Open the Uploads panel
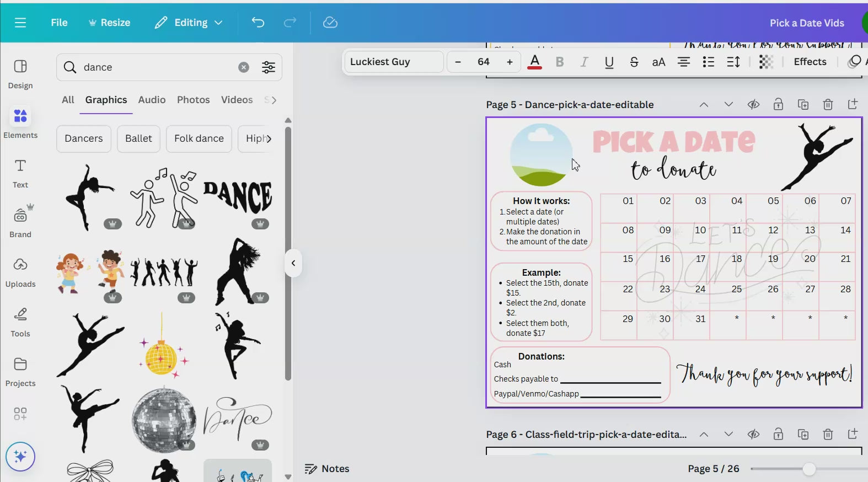Image resolution: width=868 pixels, height=482 pixels. tap(20, 272)
